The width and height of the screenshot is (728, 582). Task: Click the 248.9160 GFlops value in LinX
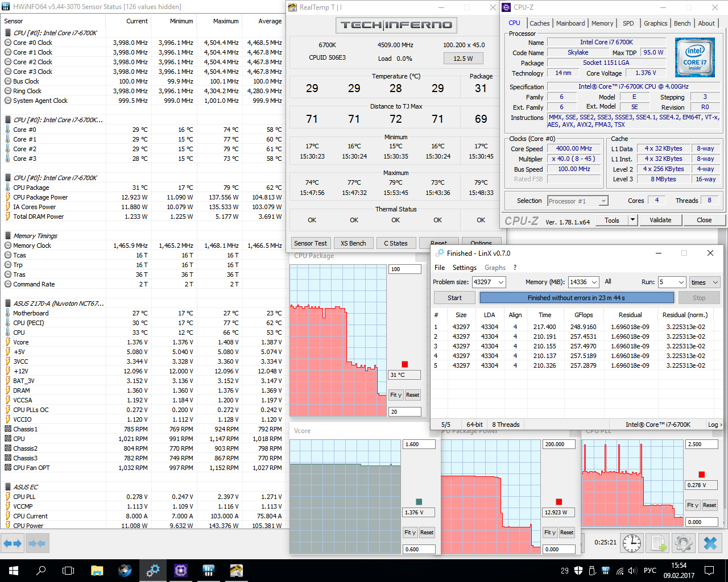coord(584,327)
